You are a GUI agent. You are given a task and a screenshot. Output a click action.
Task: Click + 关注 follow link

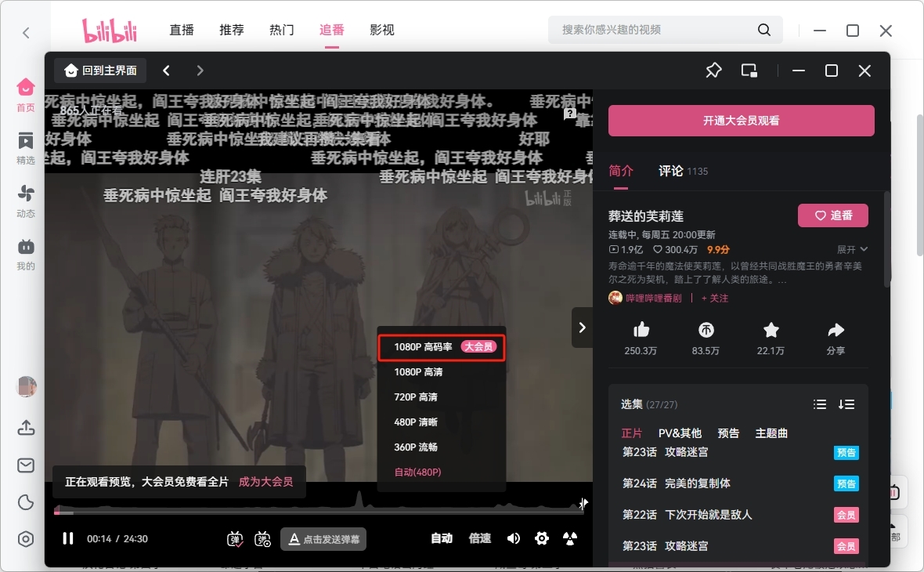715,299
